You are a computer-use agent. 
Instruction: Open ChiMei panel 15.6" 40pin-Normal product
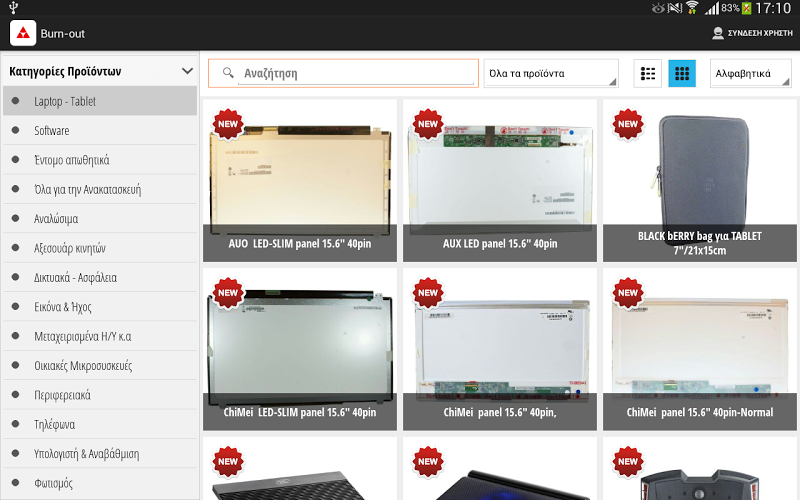(x=699, y=349)
